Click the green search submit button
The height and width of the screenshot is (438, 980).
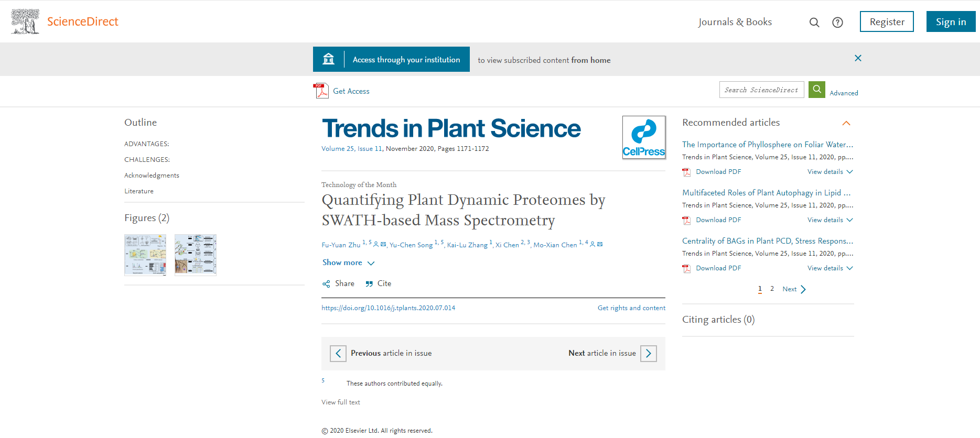pyautogui.click(x=816, y=90)
